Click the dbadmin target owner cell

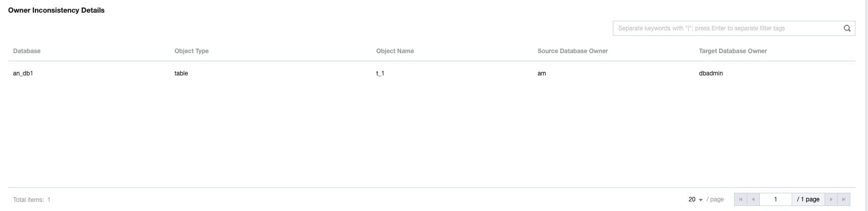(711, 73)
